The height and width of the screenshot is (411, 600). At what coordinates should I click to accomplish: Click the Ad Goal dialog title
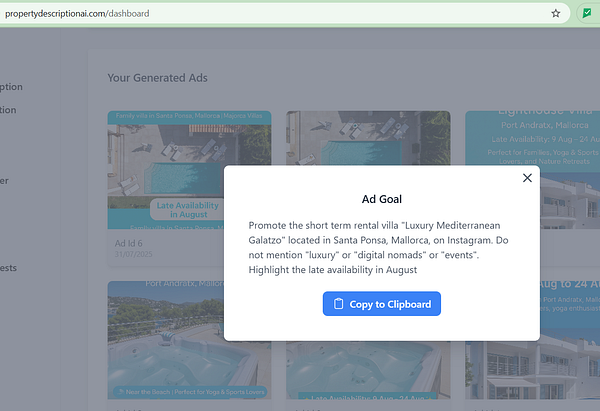[x=382, y=199]
